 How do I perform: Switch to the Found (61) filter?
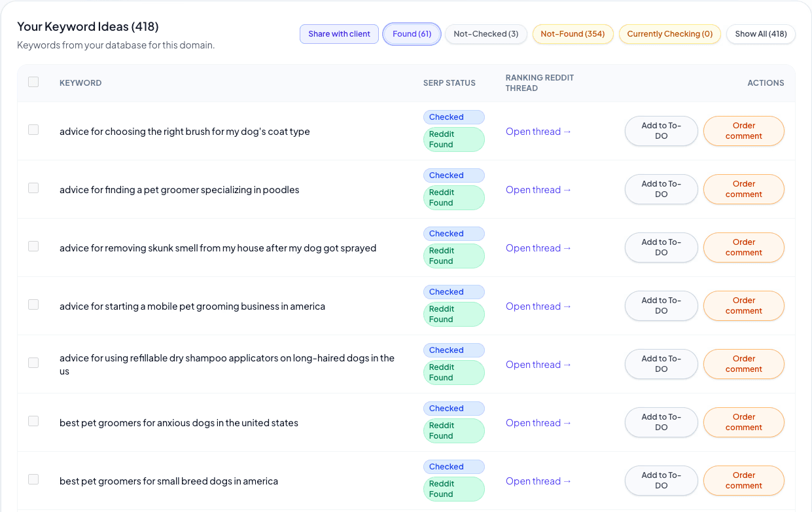(x=412, y=34)
